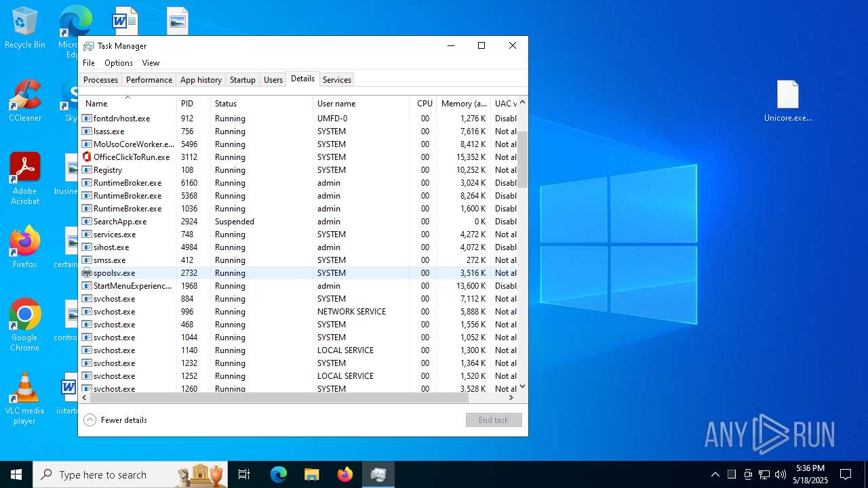This screenshot has height=488, width=868.
Task: Click the Task Manager taskbar button
Action: pyautogui.click(x=378, y=474)
